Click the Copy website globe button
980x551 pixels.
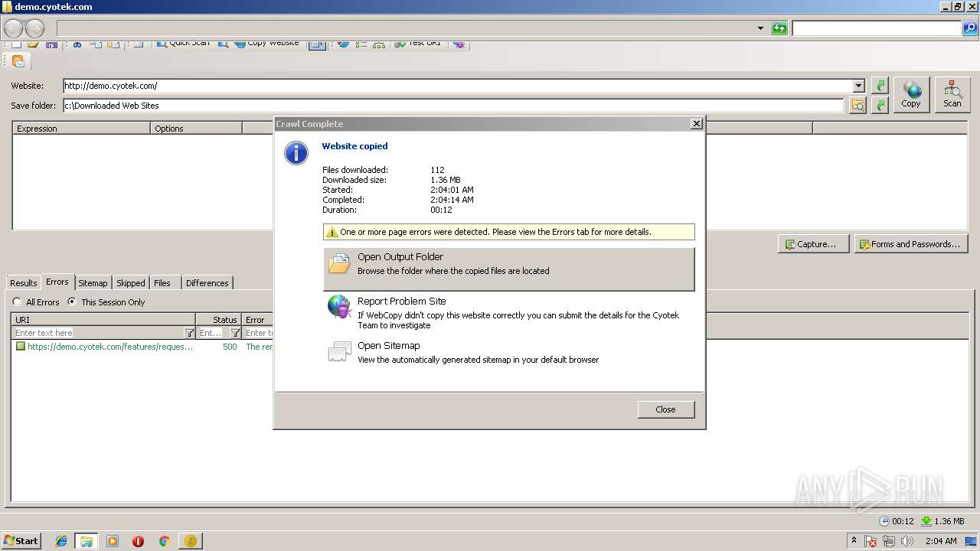(x=911, y=95)
